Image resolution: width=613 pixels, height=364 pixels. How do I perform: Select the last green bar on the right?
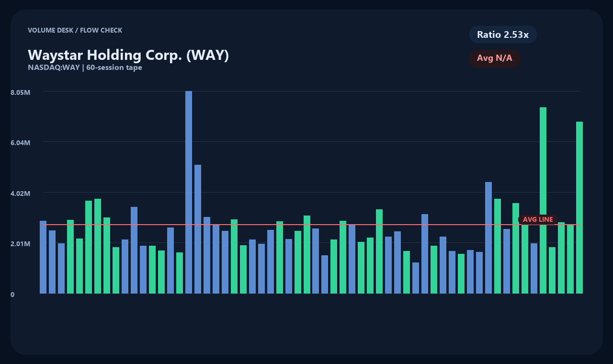579,207
